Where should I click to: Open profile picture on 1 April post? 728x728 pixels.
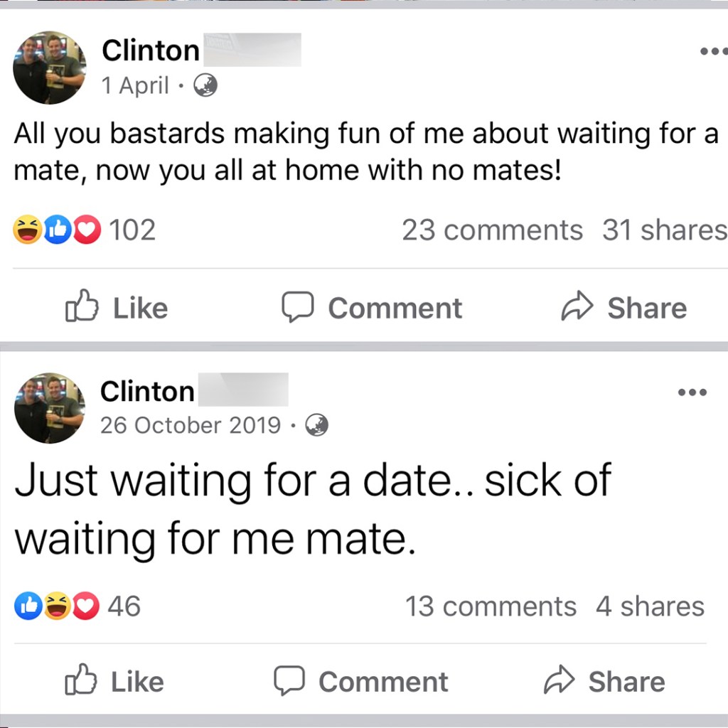(x=50, y=68)
